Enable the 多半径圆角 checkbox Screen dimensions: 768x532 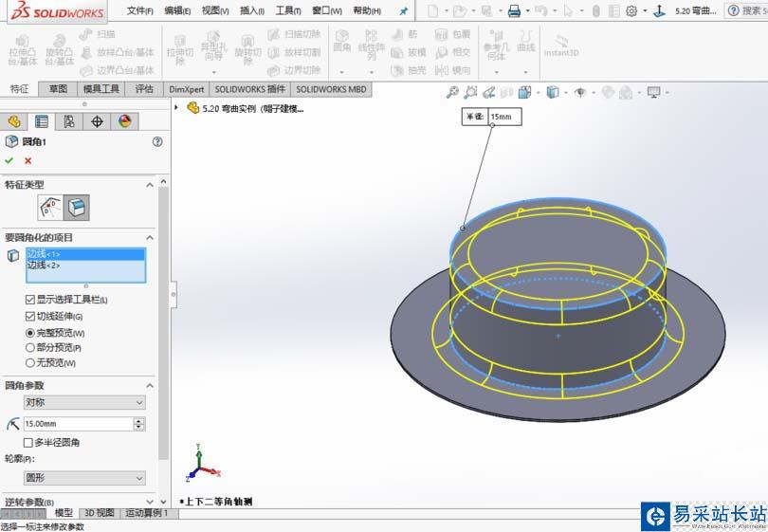click(x=28, y=443)
